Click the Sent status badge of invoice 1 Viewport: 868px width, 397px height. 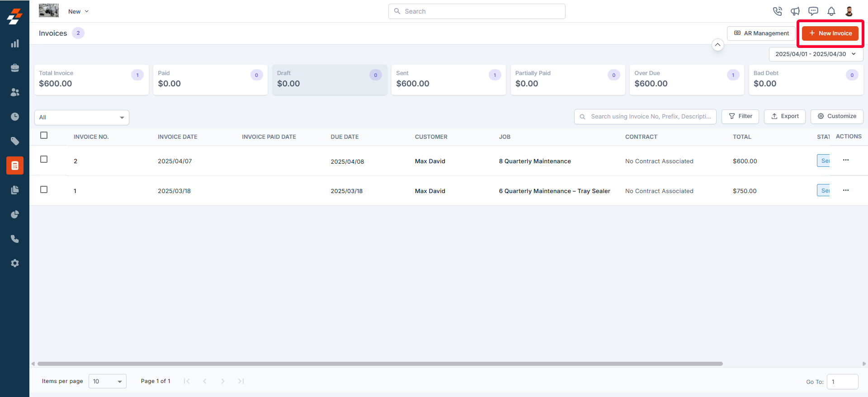pyautogui.click(x=823, y=190)
